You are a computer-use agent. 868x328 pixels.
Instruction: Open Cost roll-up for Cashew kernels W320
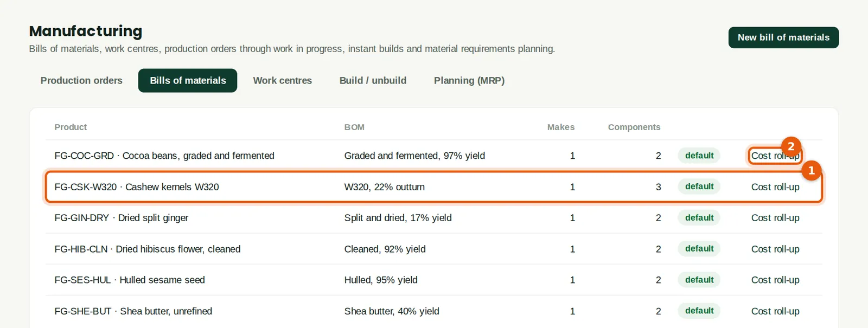point(775,187)
